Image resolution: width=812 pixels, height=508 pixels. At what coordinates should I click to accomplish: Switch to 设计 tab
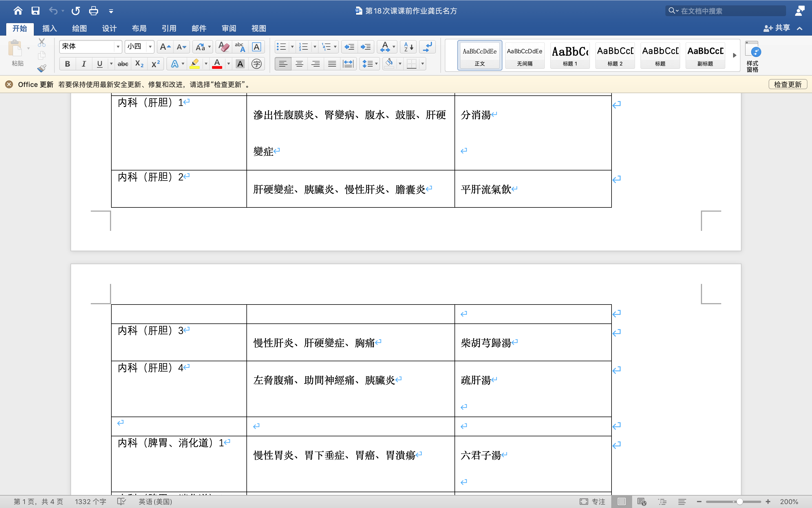(109, 29)
